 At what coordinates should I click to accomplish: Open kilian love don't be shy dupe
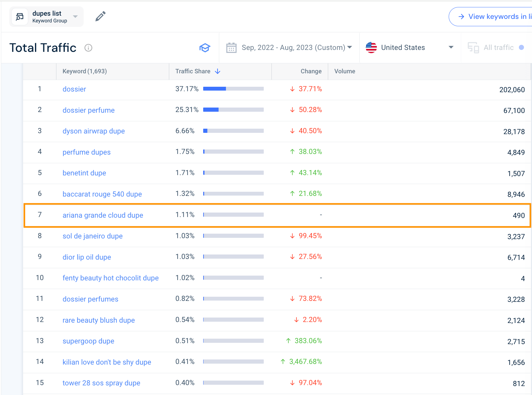pyautogui.click(x=107, y=362)
